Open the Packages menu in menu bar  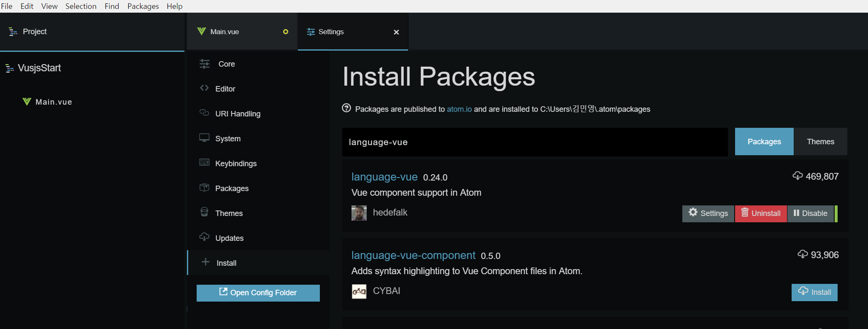click(x=143, y=6)
